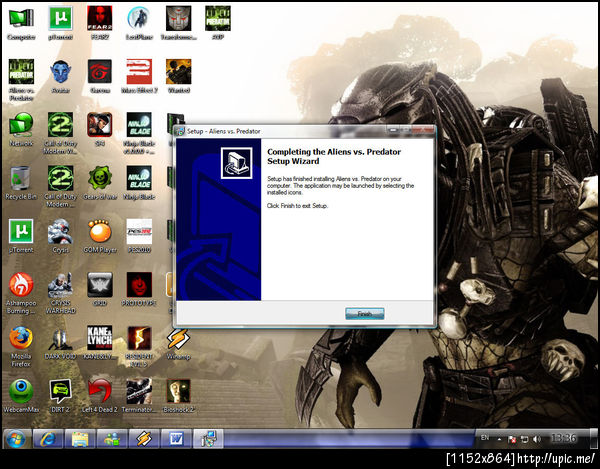Open Windows Live Messenger taskbar button

pyautogui.click(x=112, y=439)
